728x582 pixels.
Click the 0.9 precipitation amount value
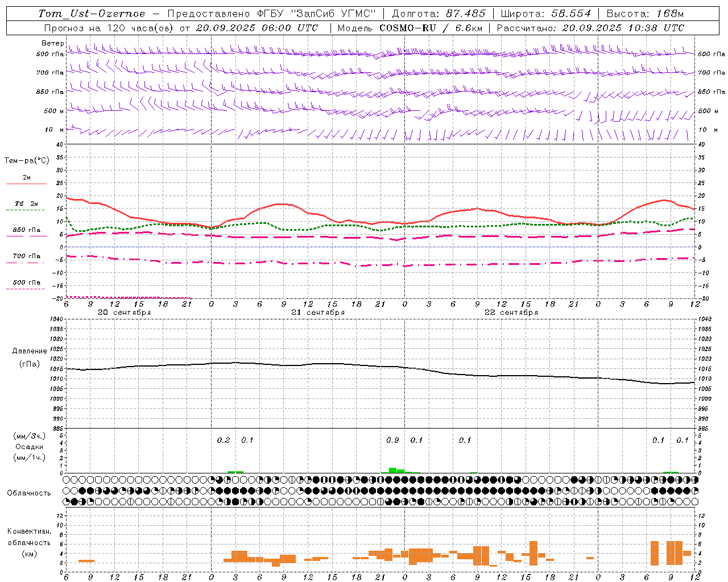pyautogui.click(x=392, y=440)
